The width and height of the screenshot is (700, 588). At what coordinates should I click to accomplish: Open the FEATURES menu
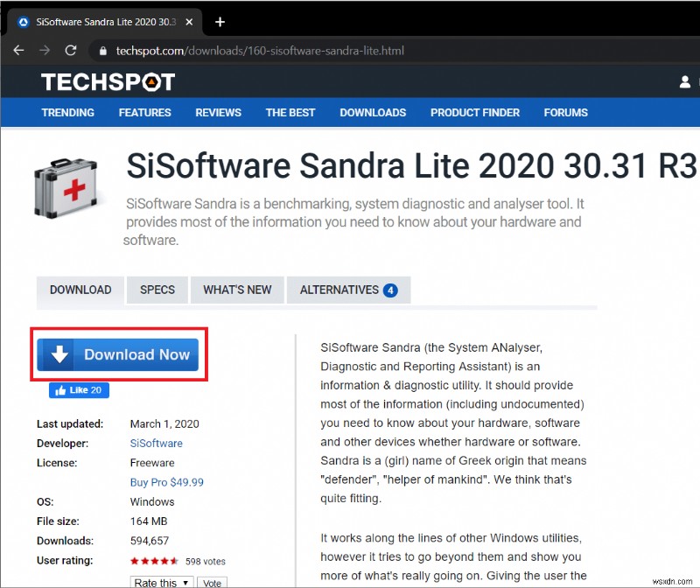(144, 113)
